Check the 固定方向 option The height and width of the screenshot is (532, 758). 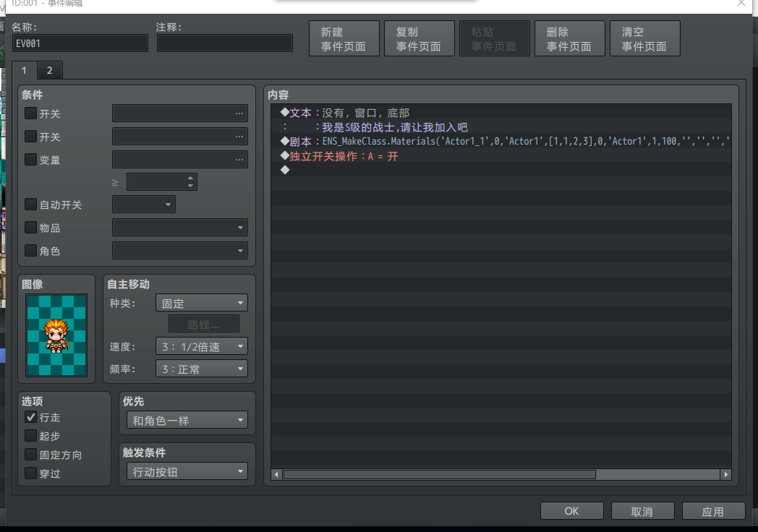pos(30,455)
